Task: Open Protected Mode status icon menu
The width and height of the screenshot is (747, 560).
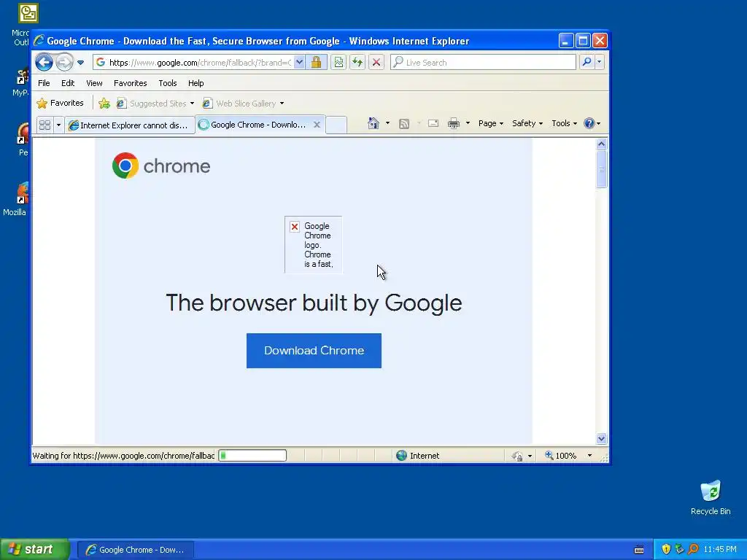Action: 522,456
